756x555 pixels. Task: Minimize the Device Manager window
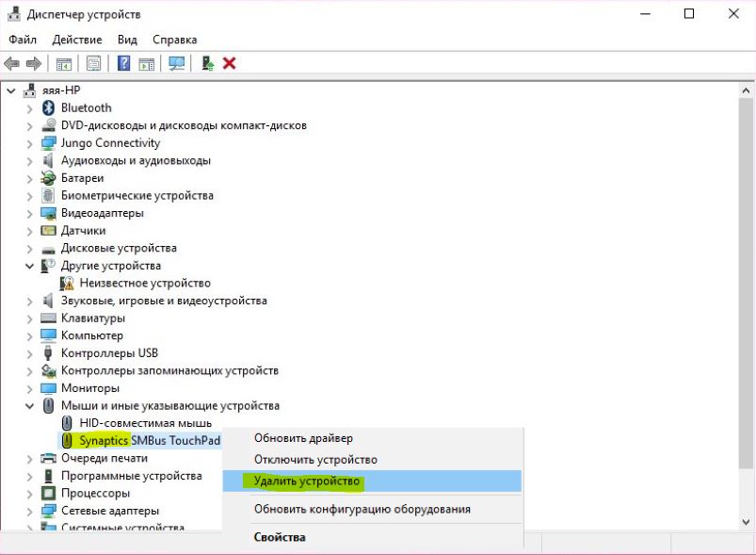[645, 13]
